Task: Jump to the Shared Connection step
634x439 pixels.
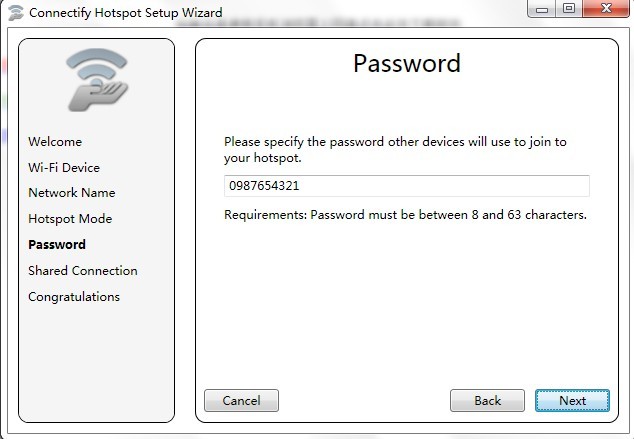Action: tap(83, 270)
